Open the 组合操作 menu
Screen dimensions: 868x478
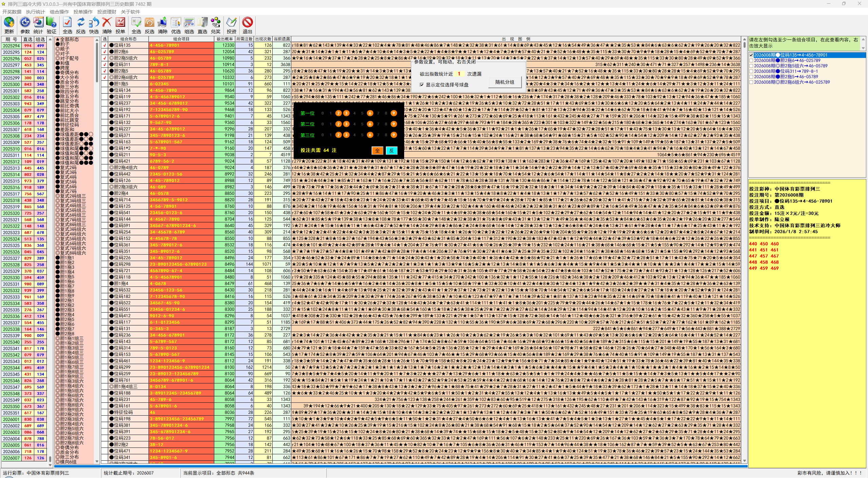pos(59,12)
